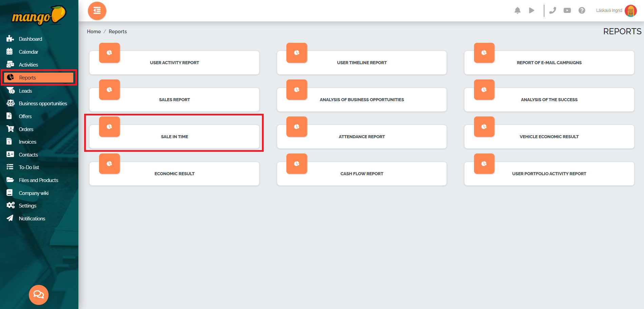The width and height of the screenshot is (644, 309).
Task: Click the phone icon in top bar
Action: pyautogui.click(x=553, y=11)
